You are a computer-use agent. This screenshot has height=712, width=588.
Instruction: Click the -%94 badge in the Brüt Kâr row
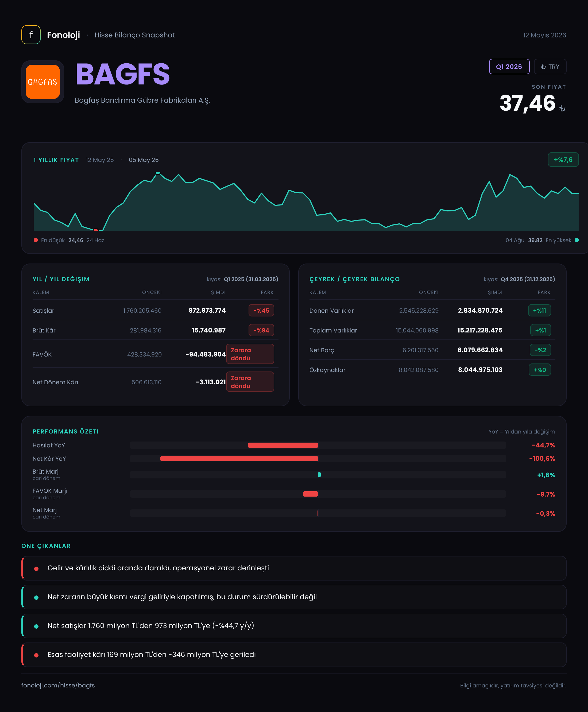(261, 330)
